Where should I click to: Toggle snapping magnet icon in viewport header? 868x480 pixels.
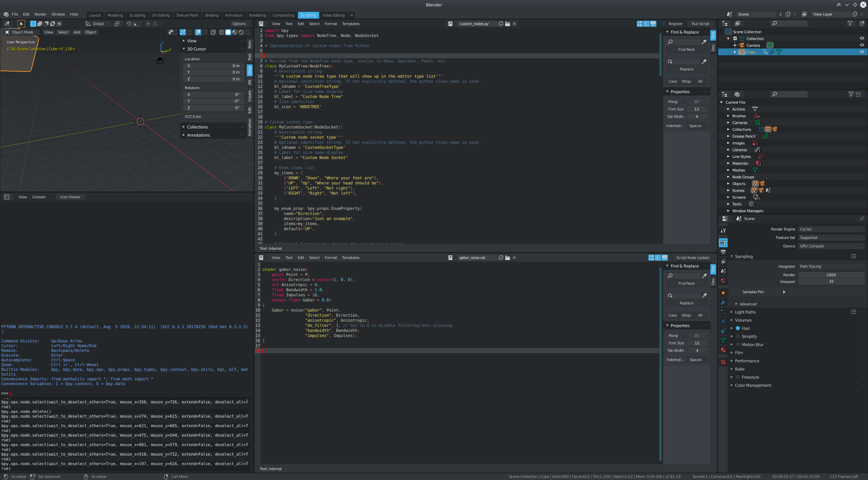pyautogui.click(x=129, y=24)
